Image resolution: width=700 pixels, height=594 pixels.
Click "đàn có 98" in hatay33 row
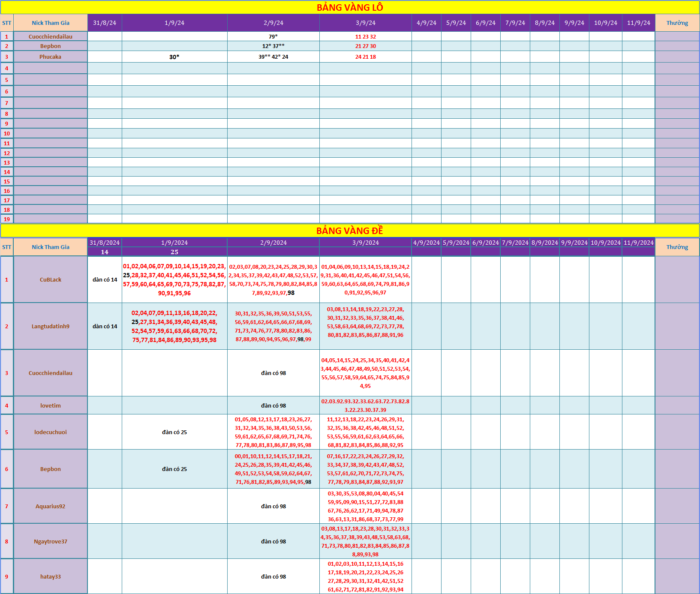273,576
